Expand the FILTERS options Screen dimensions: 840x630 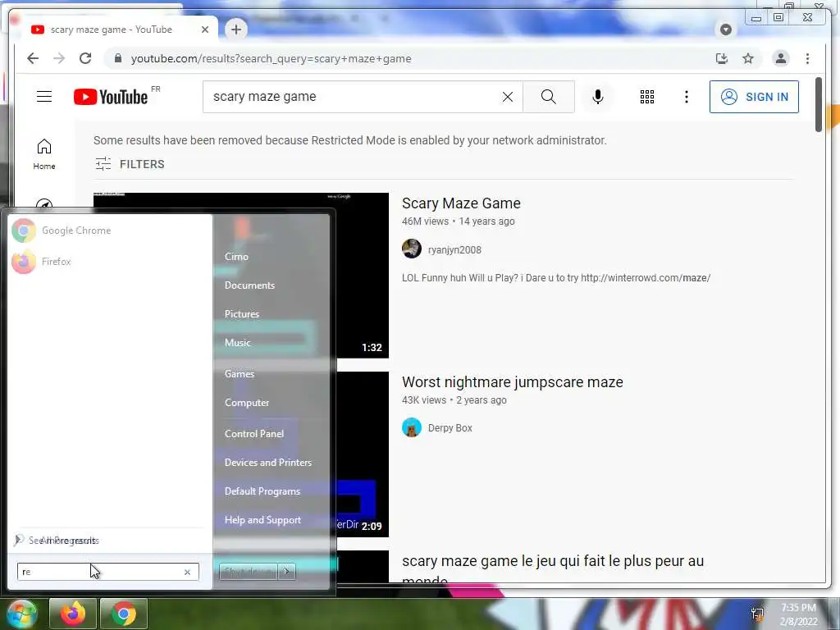pyautogui.click(x=130, y=164)
